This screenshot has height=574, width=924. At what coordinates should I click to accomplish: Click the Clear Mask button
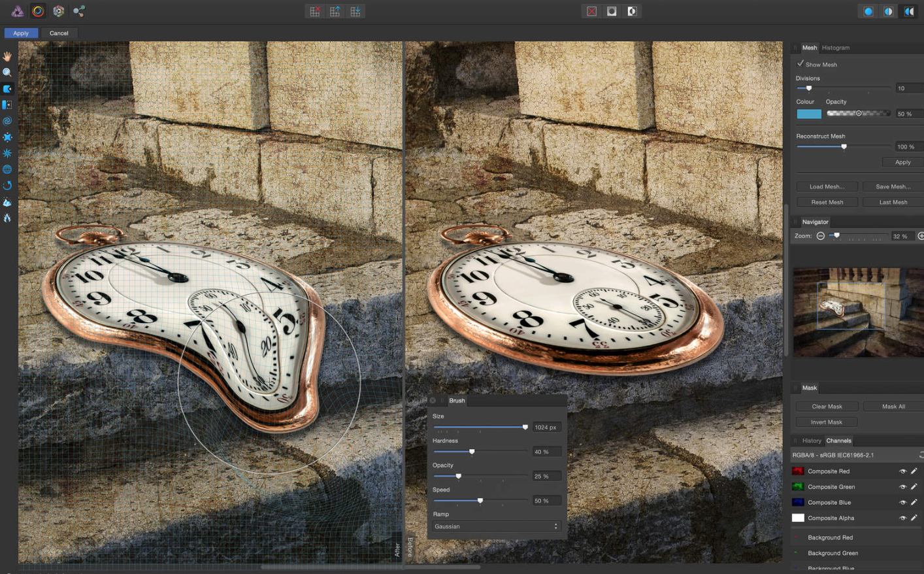click(x=827, y=407)
